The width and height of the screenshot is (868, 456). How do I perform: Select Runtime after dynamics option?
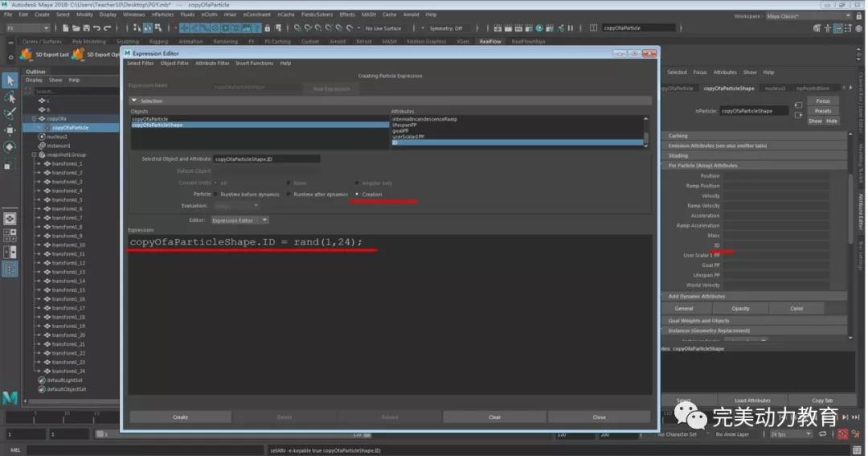pyautogui.click(x=289, y=194)
